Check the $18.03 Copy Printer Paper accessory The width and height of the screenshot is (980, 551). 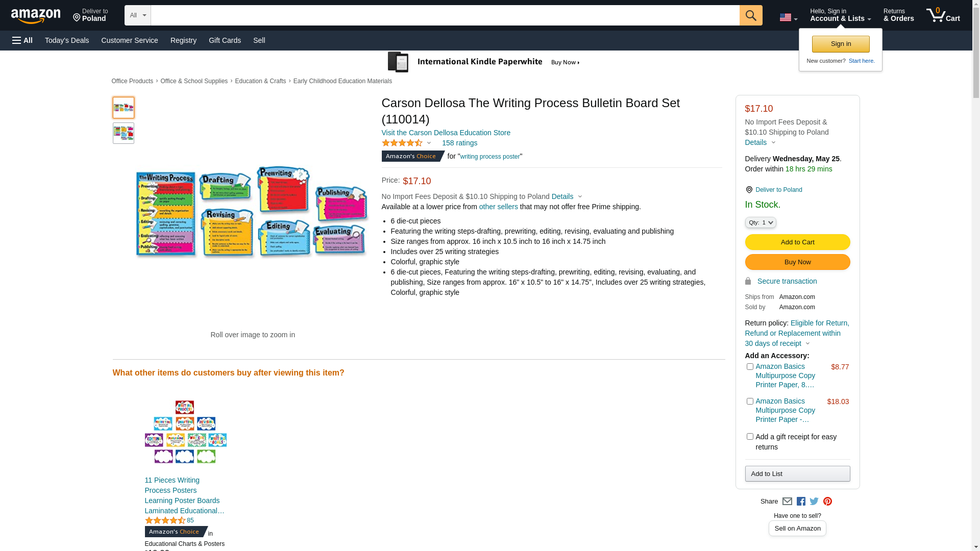(750, 402)
